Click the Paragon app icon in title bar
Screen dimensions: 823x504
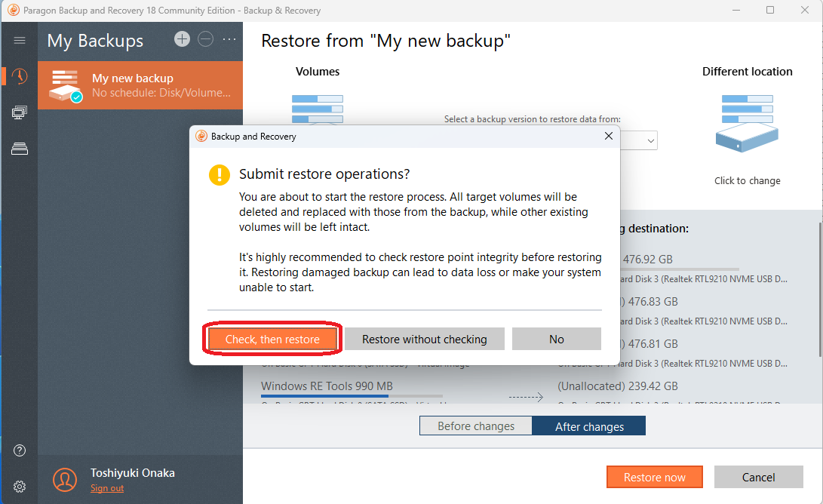point(14,10)
